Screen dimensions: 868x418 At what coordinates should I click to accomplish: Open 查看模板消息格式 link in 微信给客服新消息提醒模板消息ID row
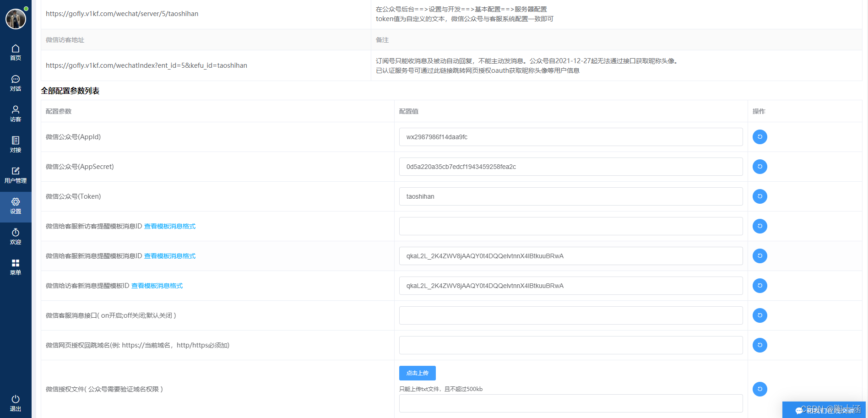click(170, 256)
